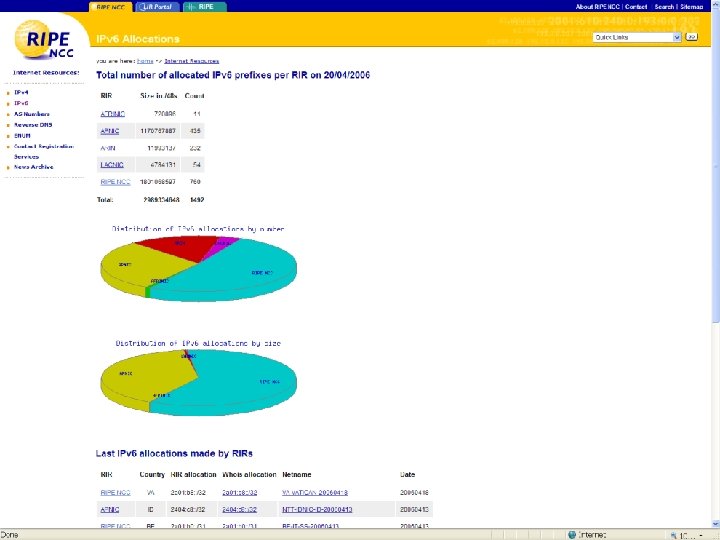Image resolution: width=720 pixels, height=540 pixels.
Task: Select the Count column header
Action: tap(194, 96)
